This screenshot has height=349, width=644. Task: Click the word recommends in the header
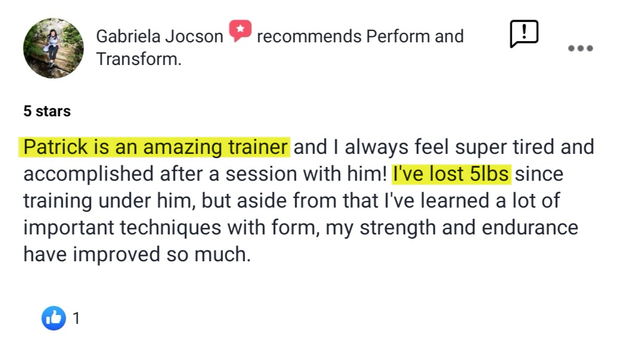309,36
